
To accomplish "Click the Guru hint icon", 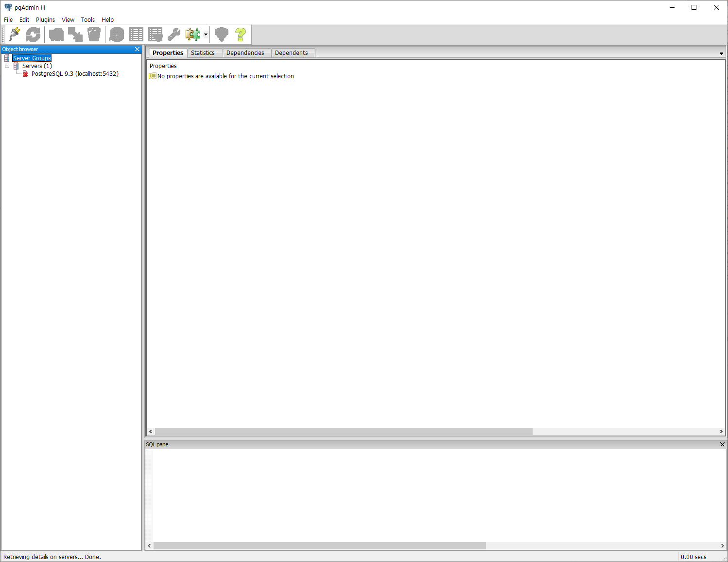I will pos(222,35).
